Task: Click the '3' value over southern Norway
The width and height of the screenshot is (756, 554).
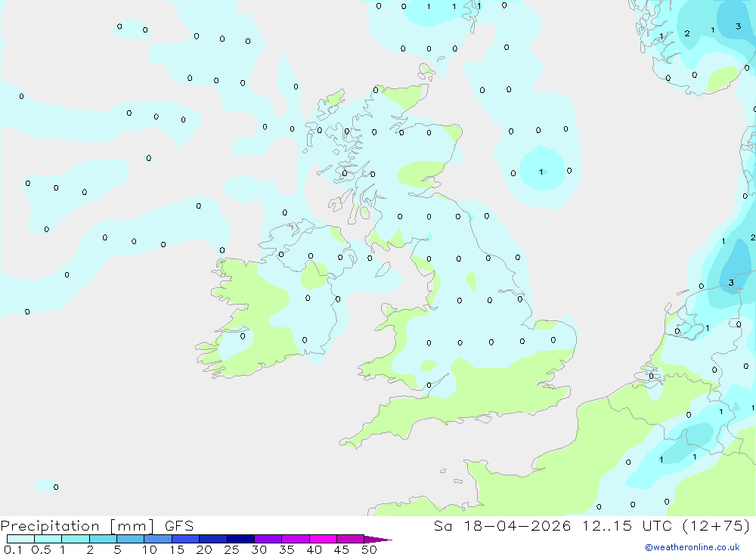Action: (738, 26)
